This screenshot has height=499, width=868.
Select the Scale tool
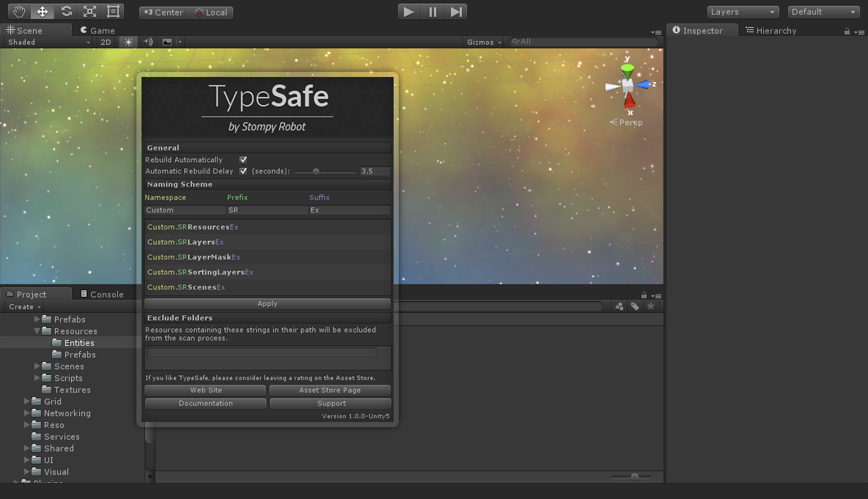pos(89,12)
